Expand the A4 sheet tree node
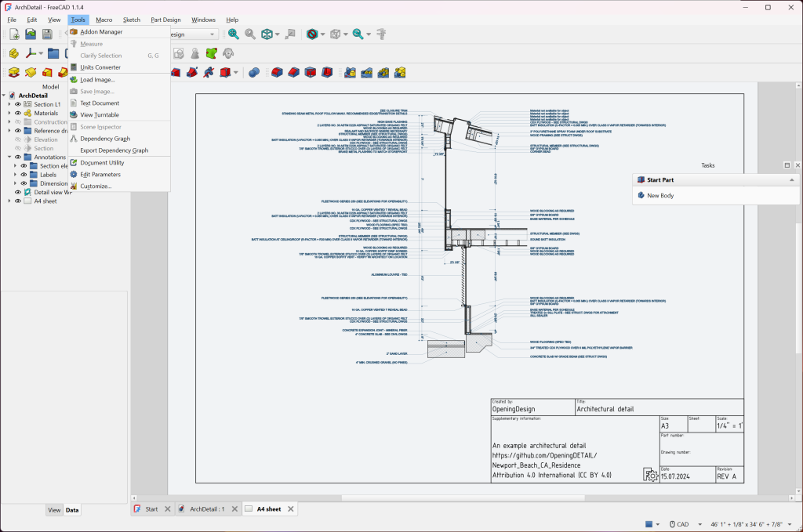This screenshot has width=803, height=532. [9, 201]
